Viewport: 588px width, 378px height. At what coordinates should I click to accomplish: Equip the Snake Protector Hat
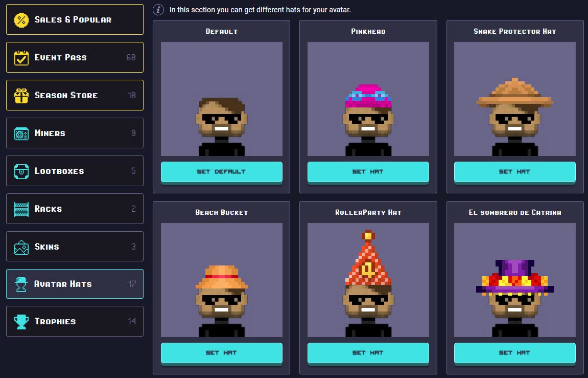515,172
